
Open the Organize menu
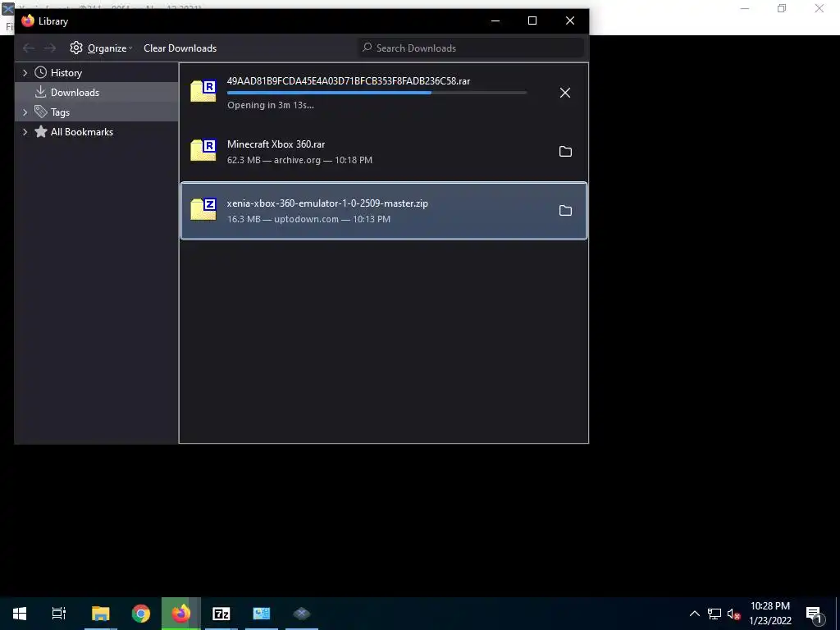(x=101, y=48)
